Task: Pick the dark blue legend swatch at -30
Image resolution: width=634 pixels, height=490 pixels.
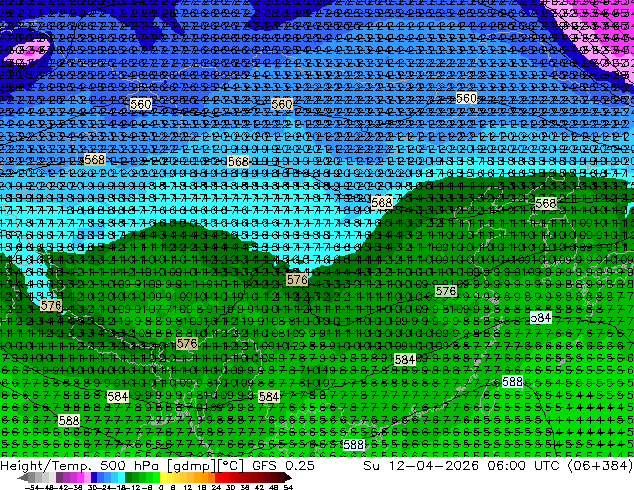Action: (x=94, y=478)
